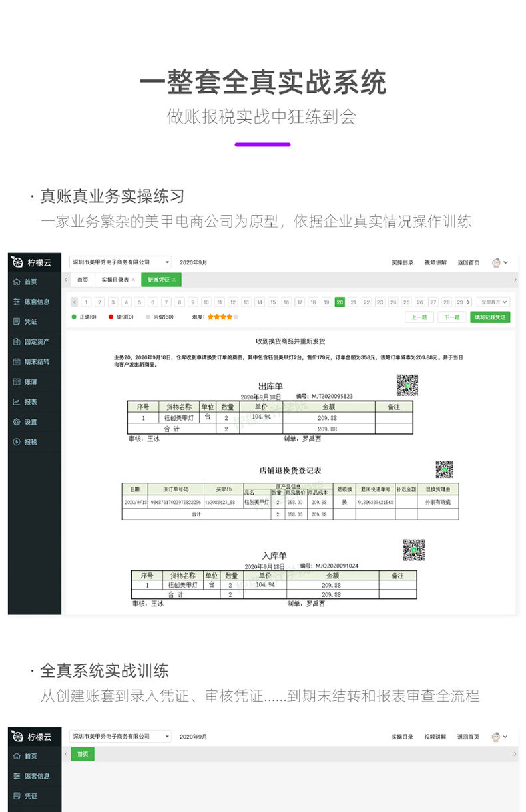Switch to the 实操目录表 tab
The width and height of the screenshot is (526, 812).
[x=117, y=280]
